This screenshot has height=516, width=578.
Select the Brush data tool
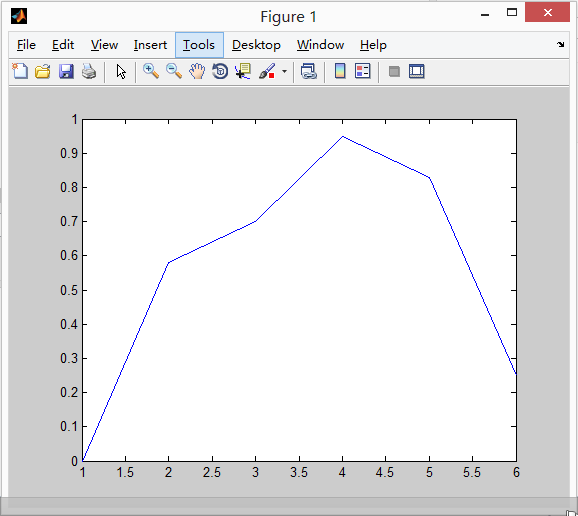click(267, 71)
